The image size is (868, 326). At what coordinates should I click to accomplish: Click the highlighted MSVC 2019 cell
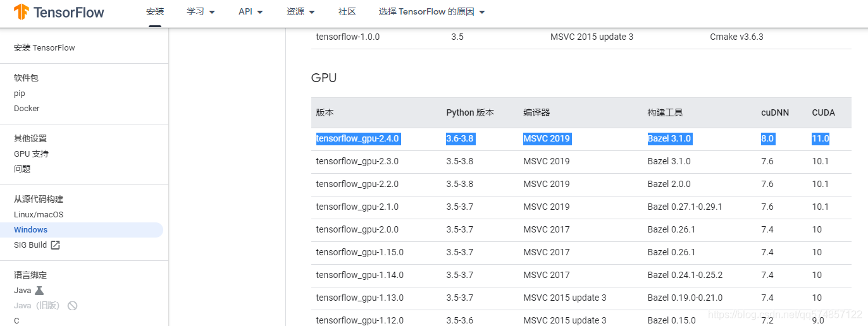click(x=547, y=138)
